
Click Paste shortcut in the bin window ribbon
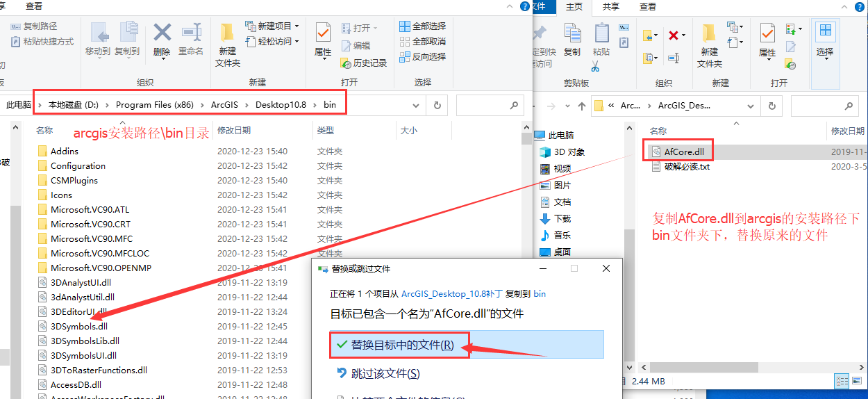(42, 41)
